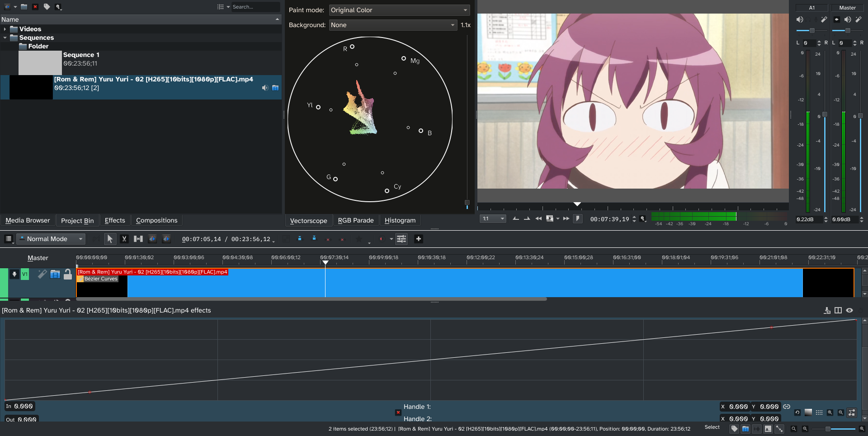
Task: Mute the A1 audio mixer channel
Action: pyautogui.click(x=800, y=19)
